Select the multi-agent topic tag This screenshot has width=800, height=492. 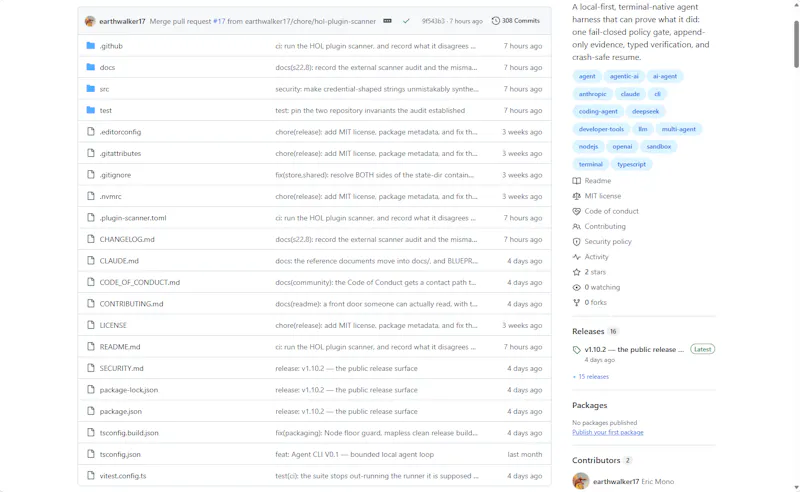click(679, 129)
